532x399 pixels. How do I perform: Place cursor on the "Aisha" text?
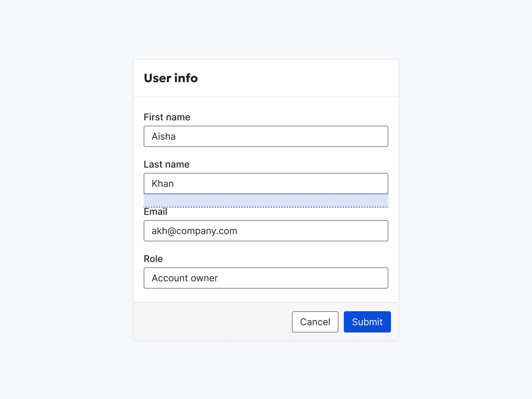164,136
